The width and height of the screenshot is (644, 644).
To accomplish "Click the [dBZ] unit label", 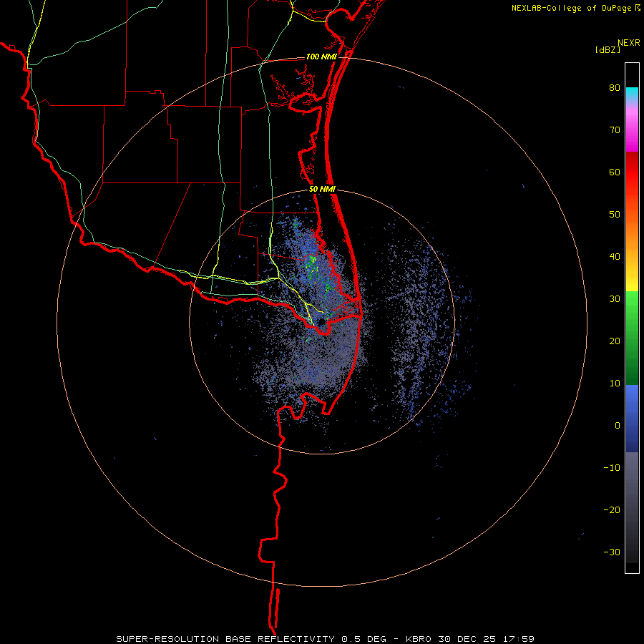I will [608, 49].
